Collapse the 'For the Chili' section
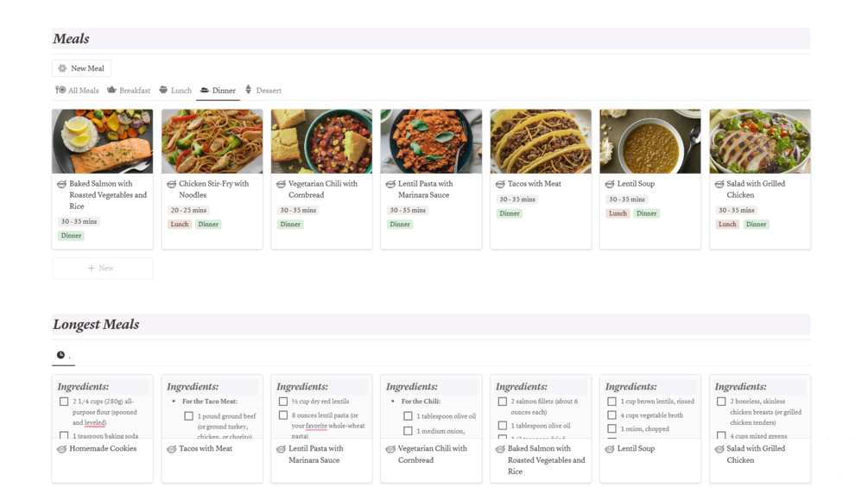Screen dimensions: 868x488 (x=394, y=402)
